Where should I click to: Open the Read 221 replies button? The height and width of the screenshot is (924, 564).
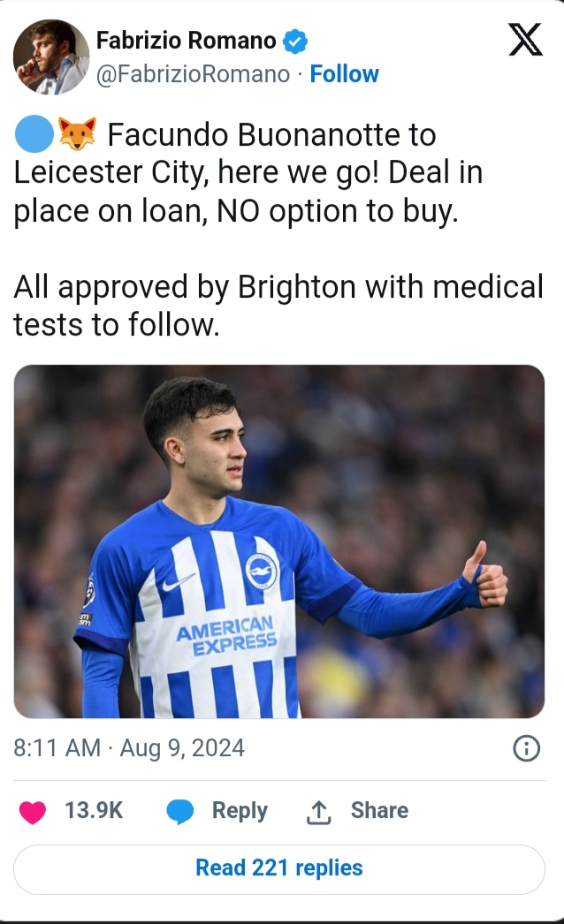click(279, 868)
